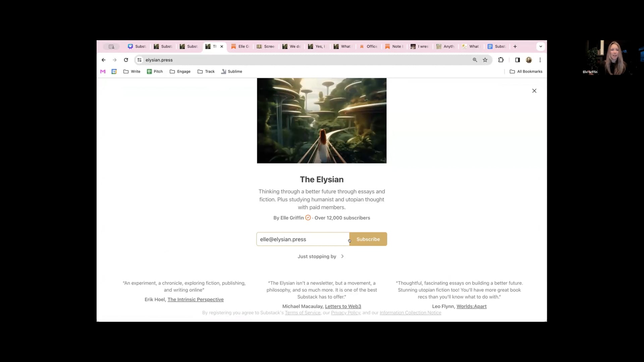This screenshot has width=644, height=362.
Task: Open Gmail bookmark icon
Action: tap(103, 71)
